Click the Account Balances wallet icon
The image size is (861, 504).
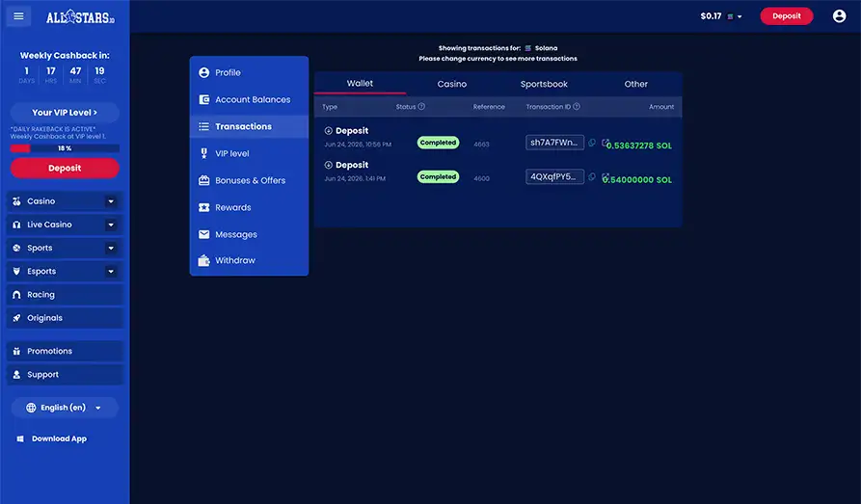[x=203, y=99]
